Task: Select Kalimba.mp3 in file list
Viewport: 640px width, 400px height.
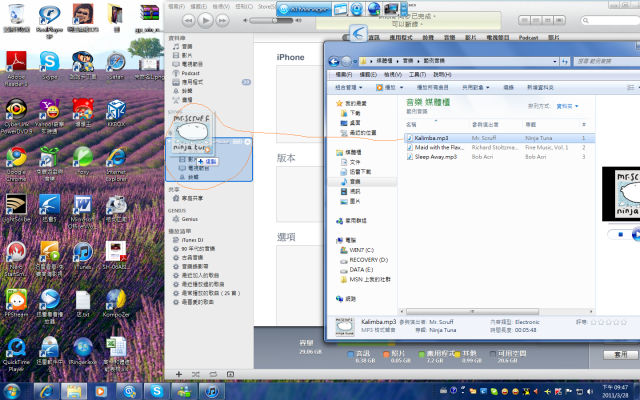Action: (x=431, y=138)
